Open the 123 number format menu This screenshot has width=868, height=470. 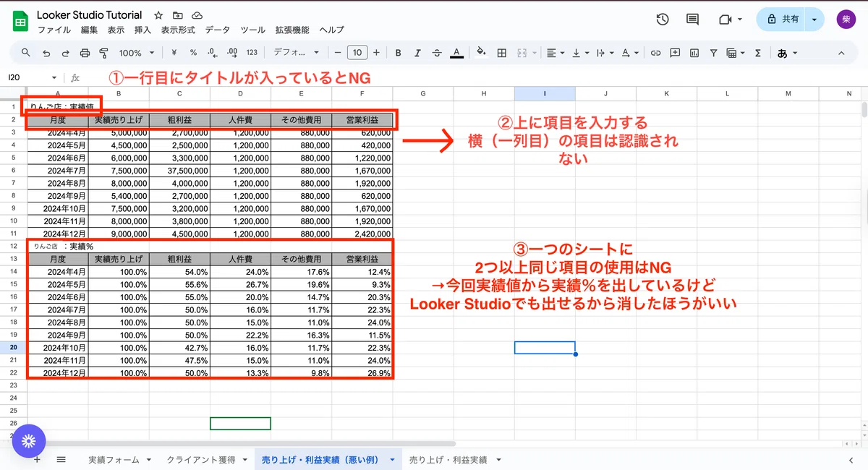tap(252, 53)
